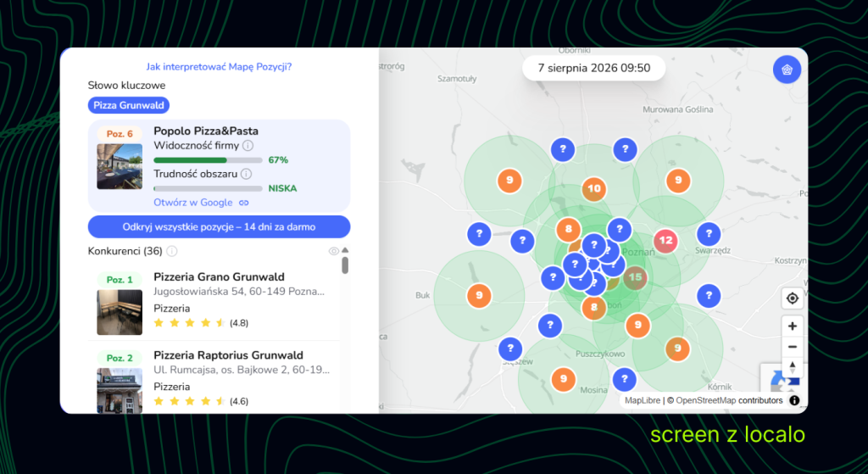The width and height of the screenshot is (868, 474).
Task: Zoom out with the map minus button
Action: tap(793, 347)
